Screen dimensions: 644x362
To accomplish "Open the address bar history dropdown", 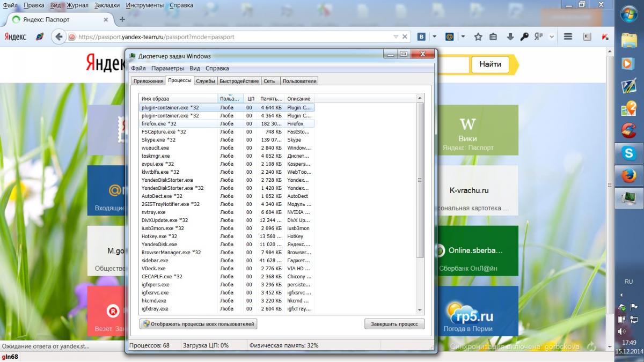I will pos(396,37).
